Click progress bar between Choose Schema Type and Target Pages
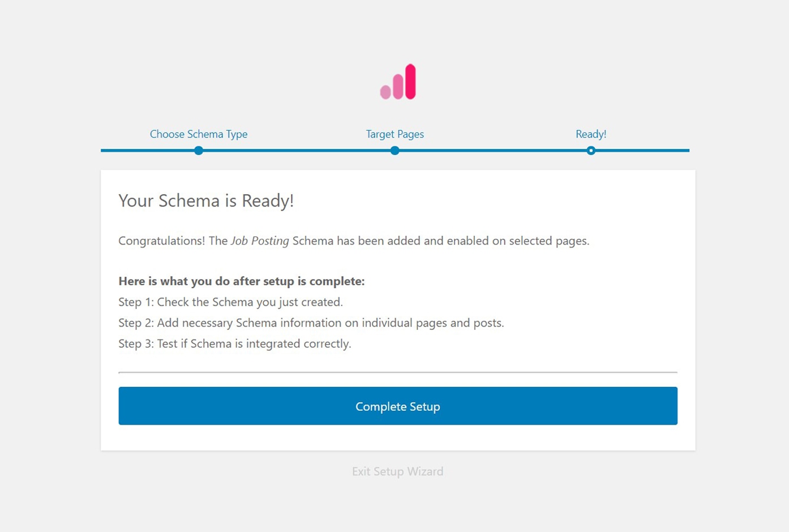 [x=297, y=151]
